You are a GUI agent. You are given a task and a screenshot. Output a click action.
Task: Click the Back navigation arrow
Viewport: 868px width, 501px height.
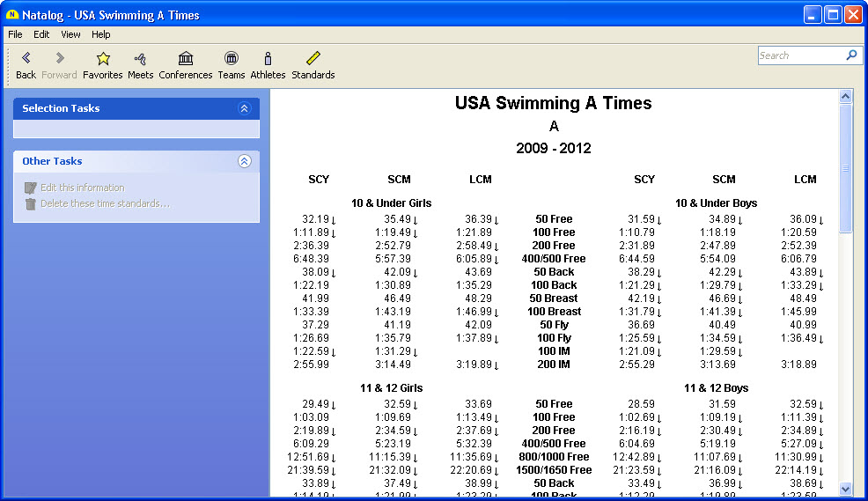point(26,59)
